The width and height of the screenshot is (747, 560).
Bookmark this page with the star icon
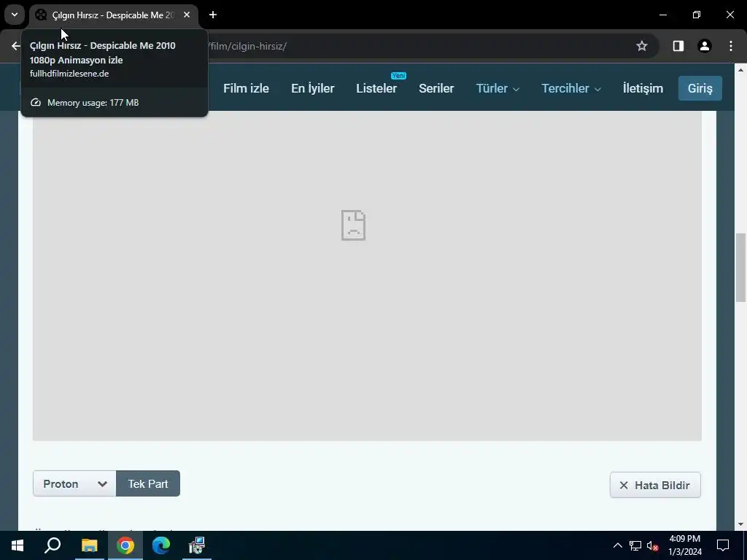(642, 46)
